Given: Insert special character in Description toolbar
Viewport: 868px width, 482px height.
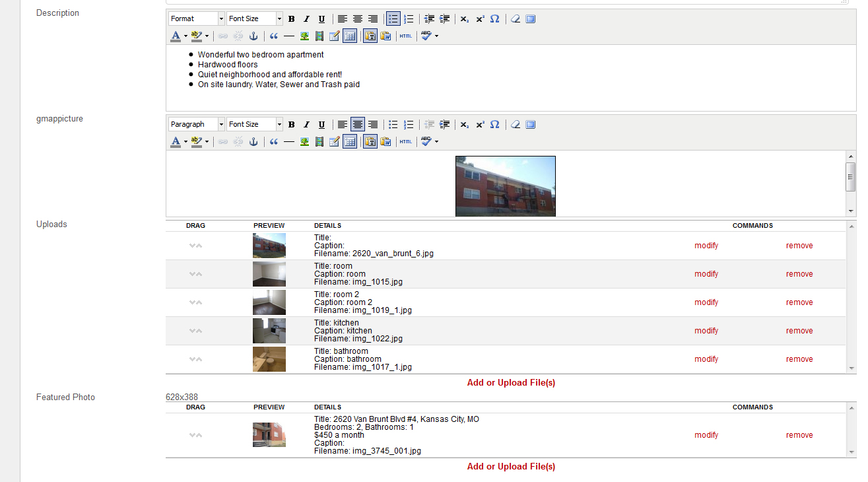Looking at the screenshot, I should pos(494,19).
